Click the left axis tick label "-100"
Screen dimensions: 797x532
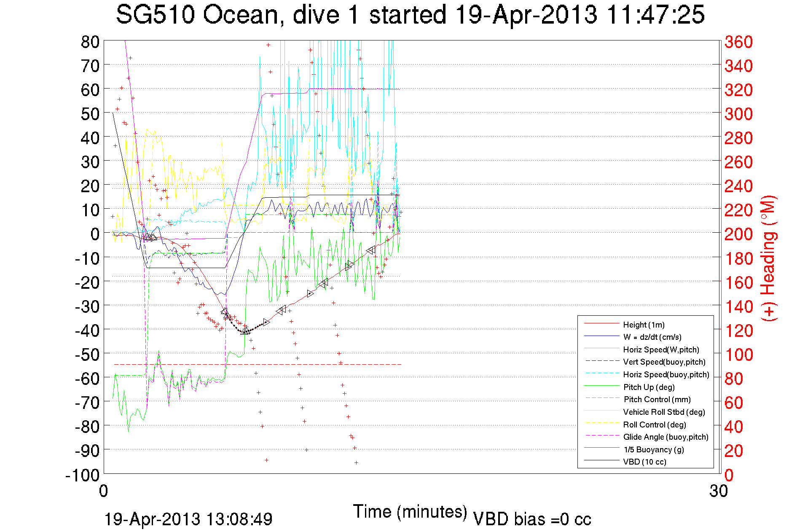82,475
